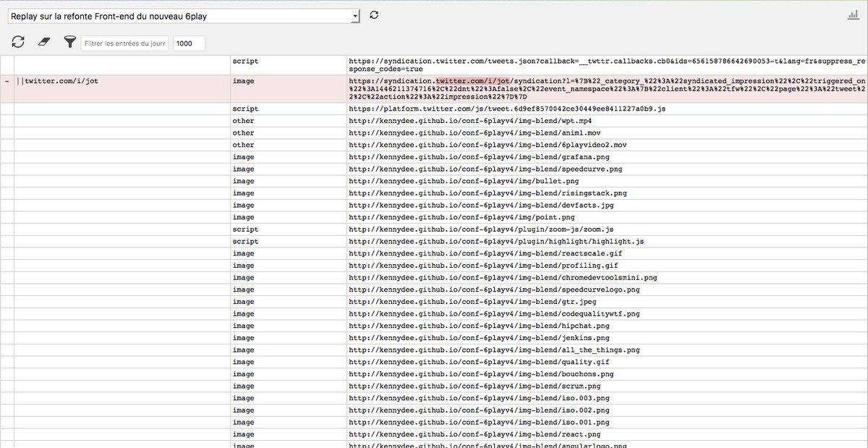Image resolution: width=868 pixels, height=448 pixels.
Task: Click the max entries field showing 1000
Action: coord(189,43)
